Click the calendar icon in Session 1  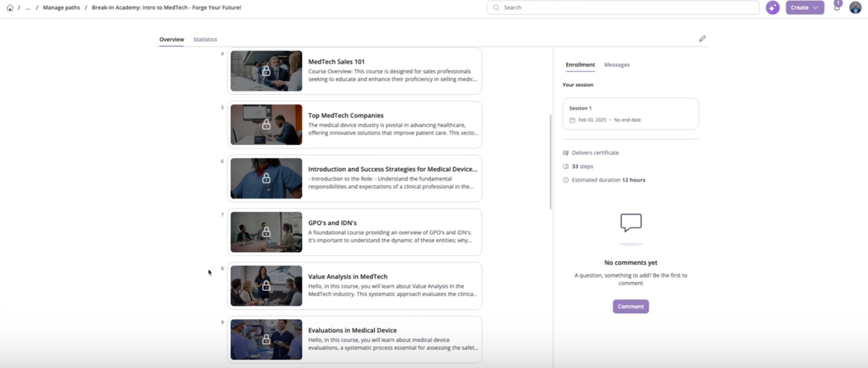click(572, 120)
